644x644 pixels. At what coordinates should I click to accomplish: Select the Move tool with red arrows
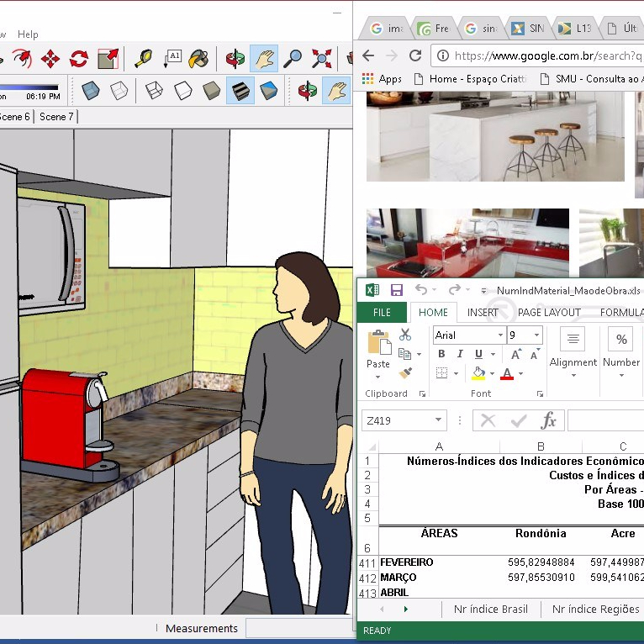[x=50, y=58]
